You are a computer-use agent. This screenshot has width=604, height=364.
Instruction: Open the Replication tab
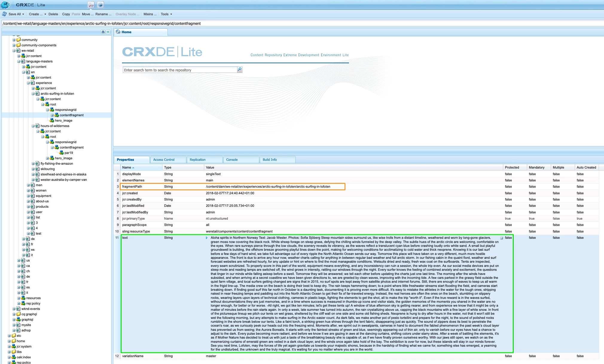(x=198, y=160)
